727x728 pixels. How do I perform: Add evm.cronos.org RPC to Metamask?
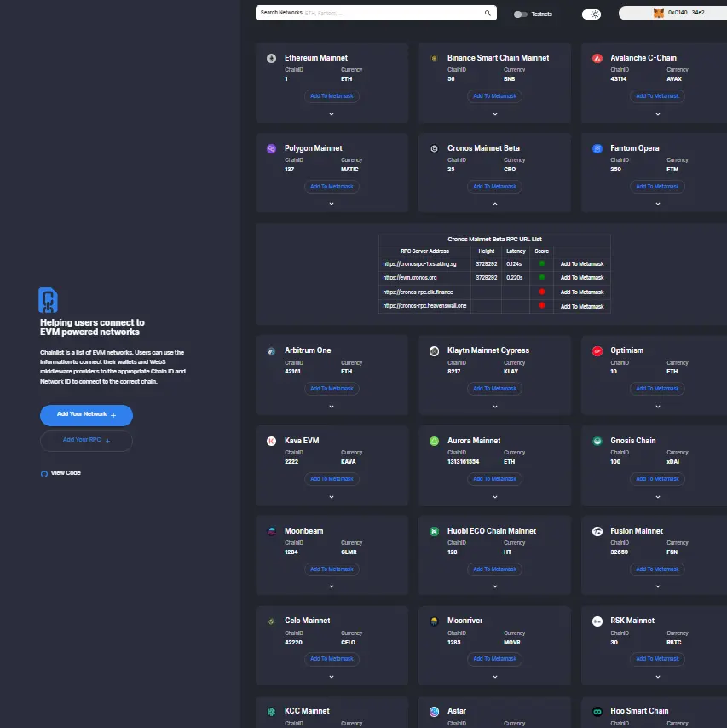pos(582,278)
